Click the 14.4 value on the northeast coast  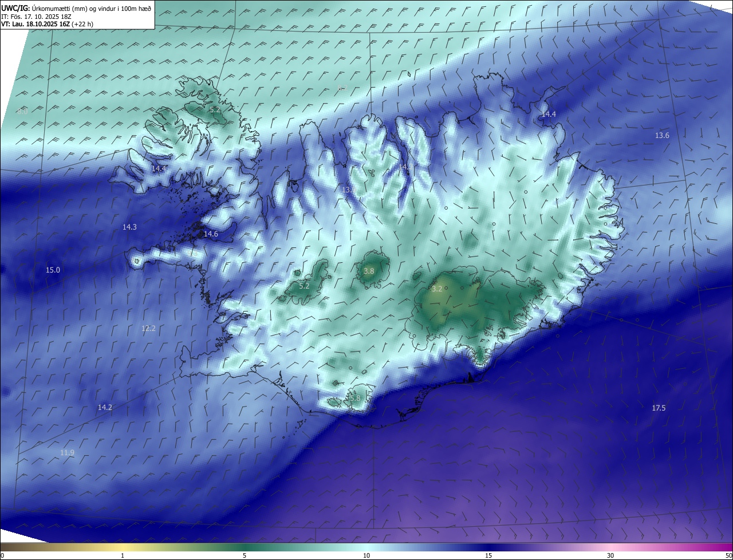[x=549, y=115]
